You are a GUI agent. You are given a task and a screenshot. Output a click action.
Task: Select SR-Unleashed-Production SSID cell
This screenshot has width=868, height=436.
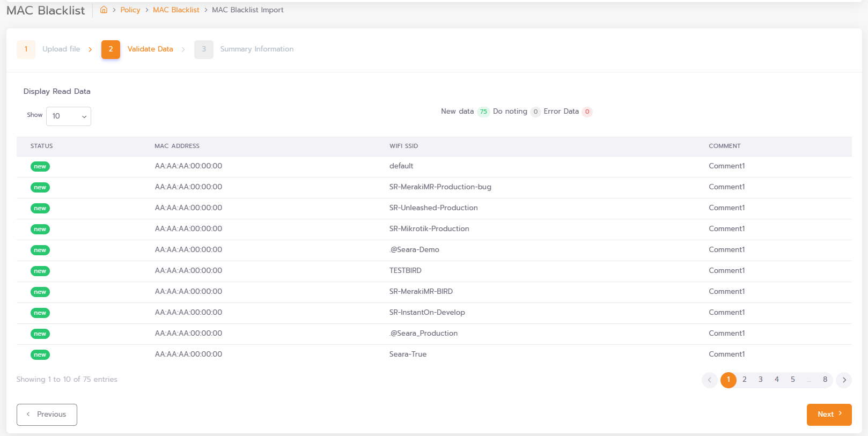click(x=433, y=208)
